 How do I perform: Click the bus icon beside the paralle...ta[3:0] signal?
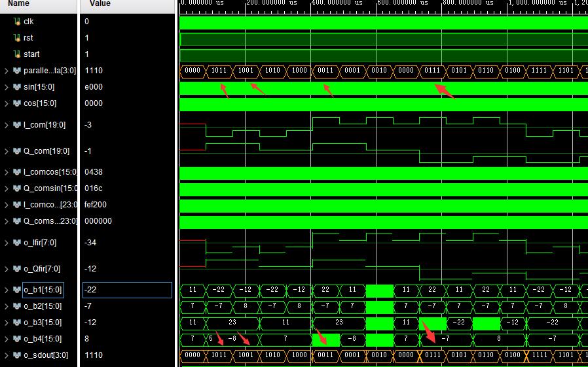17,71
